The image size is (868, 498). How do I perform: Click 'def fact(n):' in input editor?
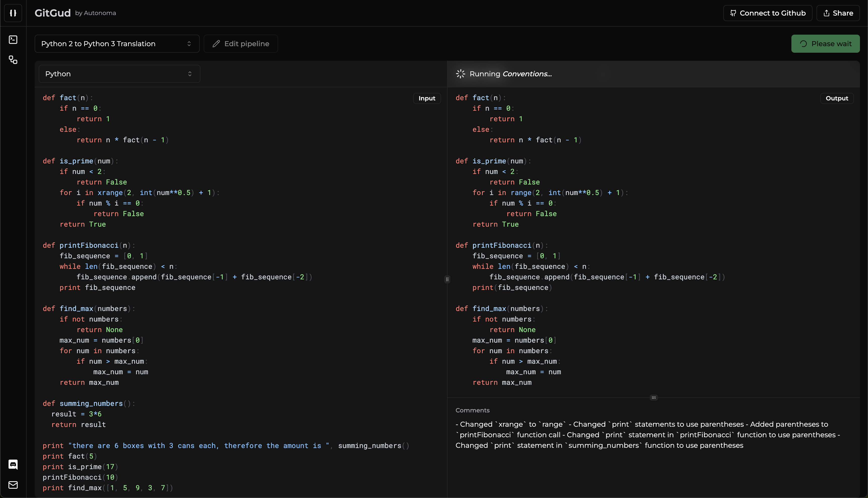coord(67,98)
